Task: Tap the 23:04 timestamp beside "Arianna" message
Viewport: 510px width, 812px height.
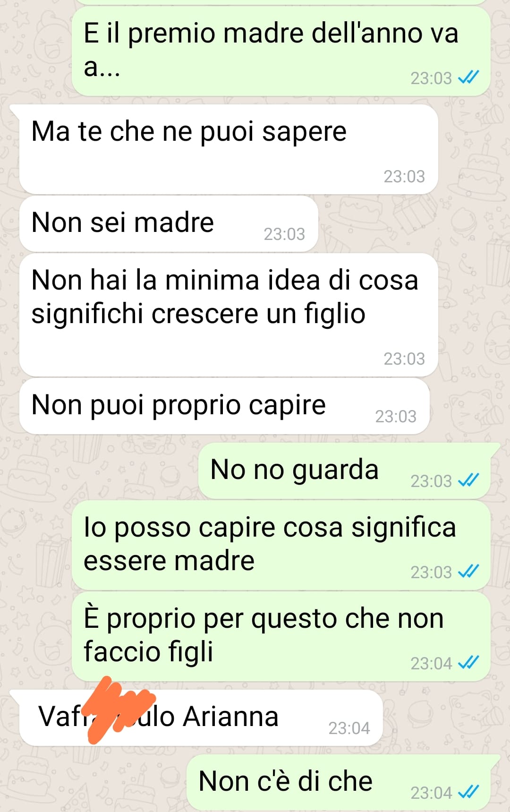Action: (349, 728)
